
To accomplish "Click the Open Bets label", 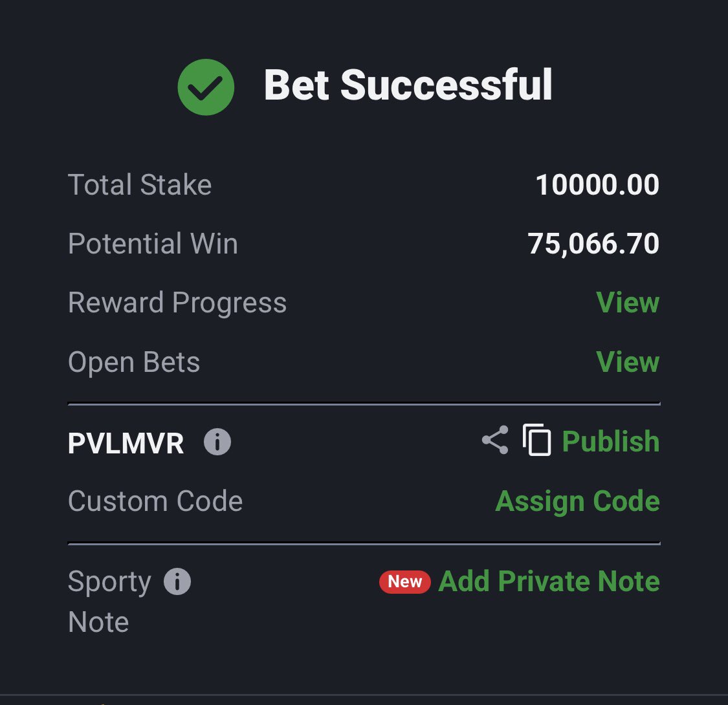I will [134, 362].
